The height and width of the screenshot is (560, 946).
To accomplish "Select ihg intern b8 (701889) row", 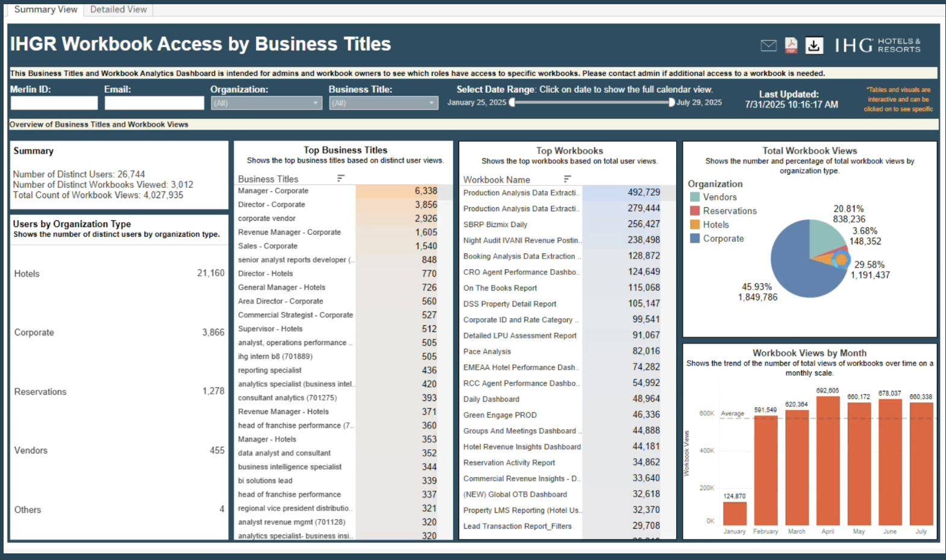I will 275,356.
